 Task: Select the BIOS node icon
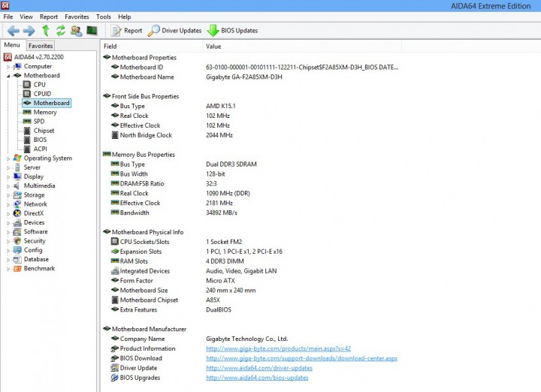pyautogui.click(x=27, y=140)
